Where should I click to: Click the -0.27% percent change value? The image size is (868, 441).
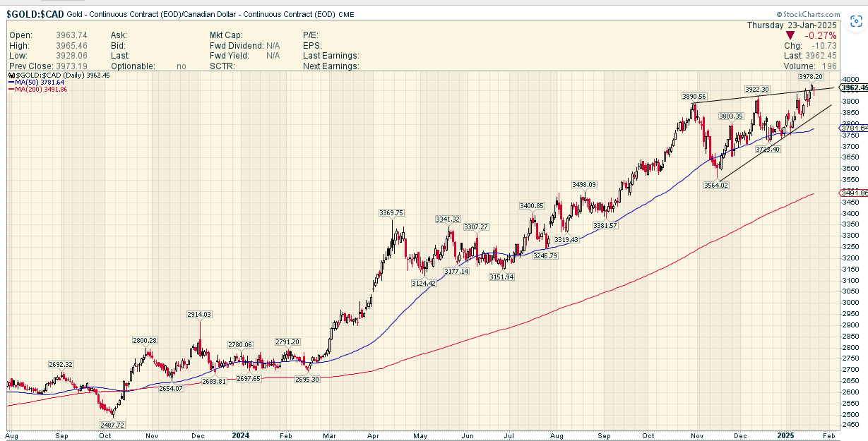coord(821,35)
